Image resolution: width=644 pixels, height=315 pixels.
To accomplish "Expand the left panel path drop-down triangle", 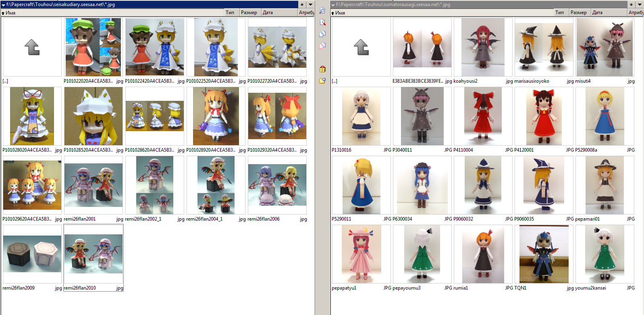I will (x=3, y=5).
